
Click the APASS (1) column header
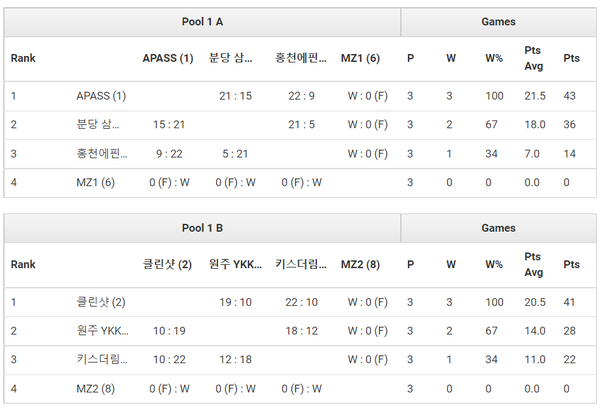tap(168, 58)
